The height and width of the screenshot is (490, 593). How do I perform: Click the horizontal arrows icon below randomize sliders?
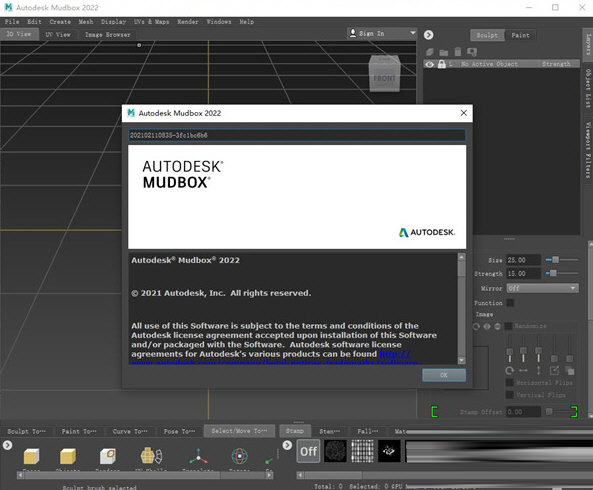(x=523, y=371)
